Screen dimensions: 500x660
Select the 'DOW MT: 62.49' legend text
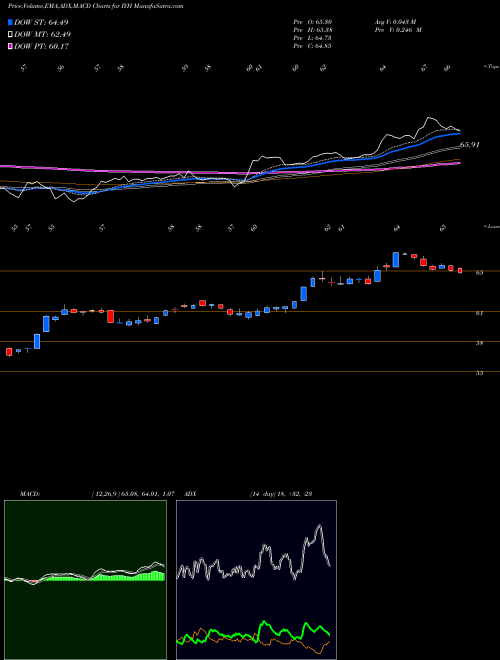tap(43, 35)
